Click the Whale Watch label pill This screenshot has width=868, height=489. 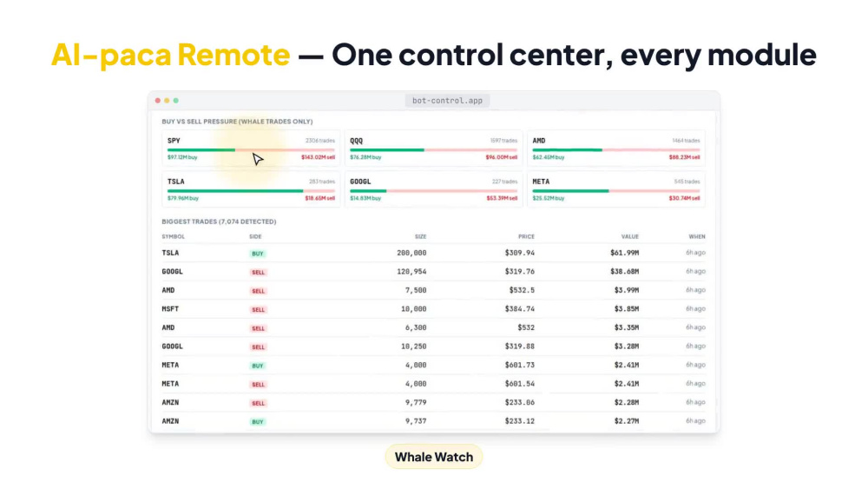433,457
